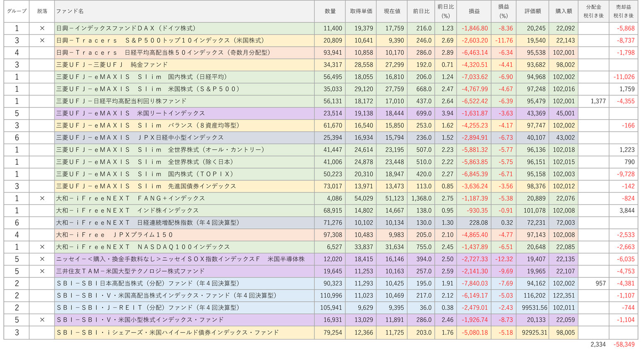Select distribution value 1,377
The image size is (644, 350).
598,101
